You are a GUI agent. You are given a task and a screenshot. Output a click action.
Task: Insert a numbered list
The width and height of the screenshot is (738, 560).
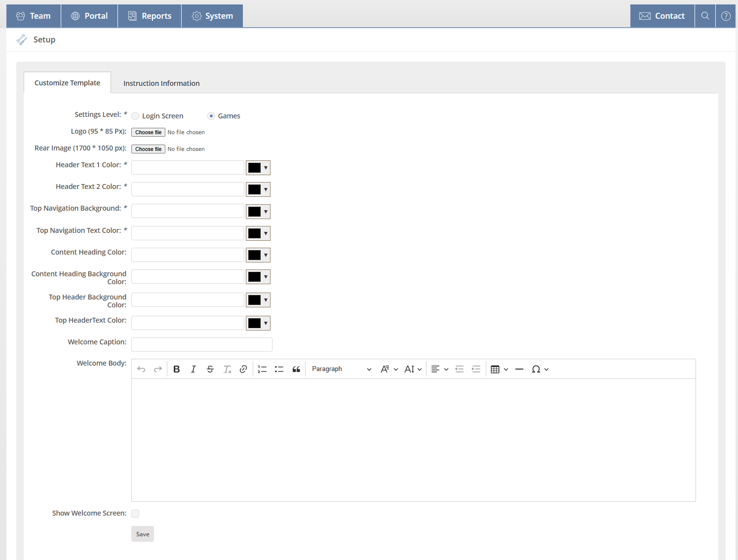click(262, 369)
